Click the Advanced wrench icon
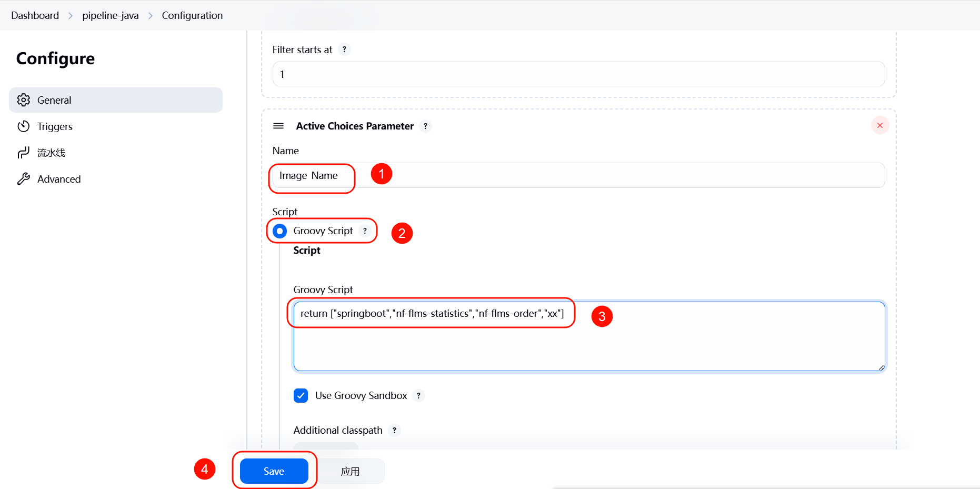980x489 pixels. tap(24, 179)
